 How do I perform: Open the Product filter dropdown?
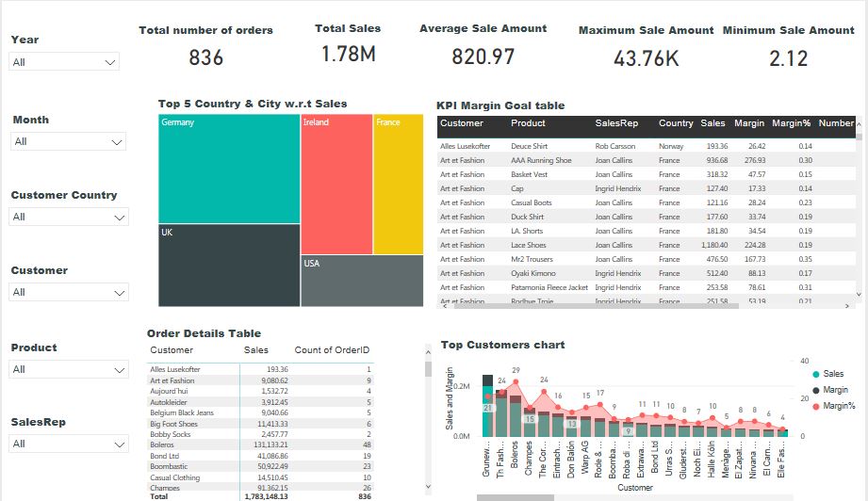pos(68,370)
